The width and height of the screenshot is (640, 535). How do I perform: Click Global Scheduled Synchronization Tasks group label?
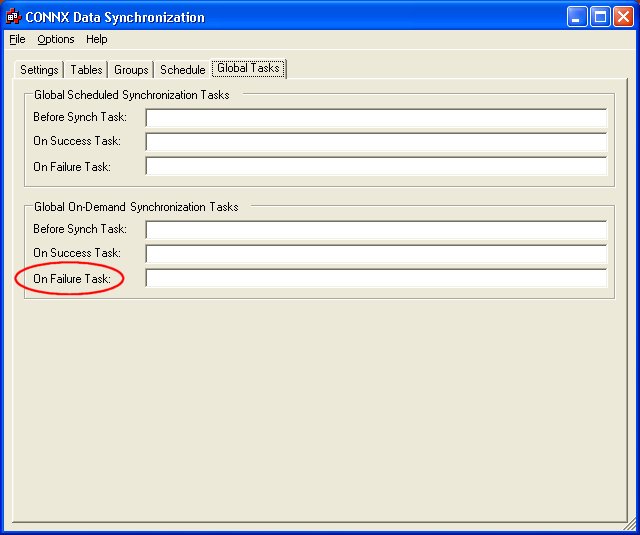[131, 95]
